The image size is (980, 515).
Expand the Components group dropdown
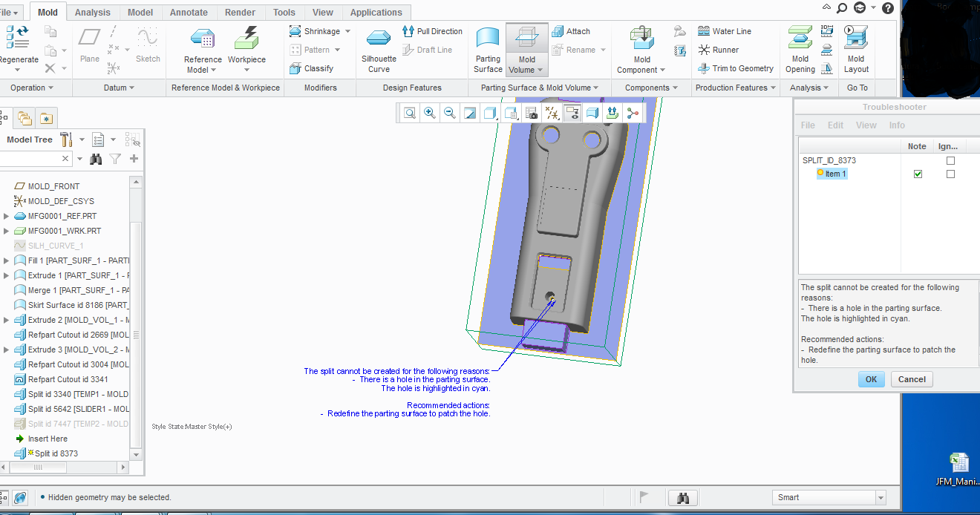point(651,88)
